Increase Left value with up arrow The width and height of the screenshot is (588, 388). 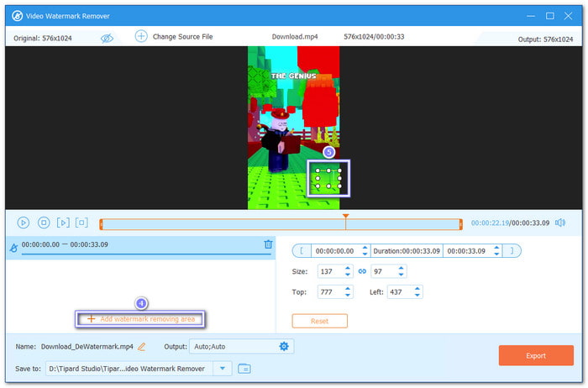[417, 289]
